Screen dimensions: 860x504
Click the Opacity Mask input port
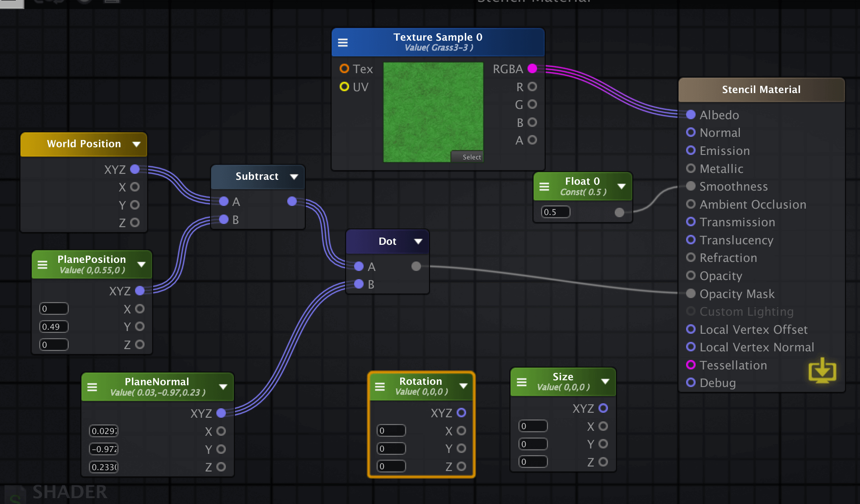(691, 294)
